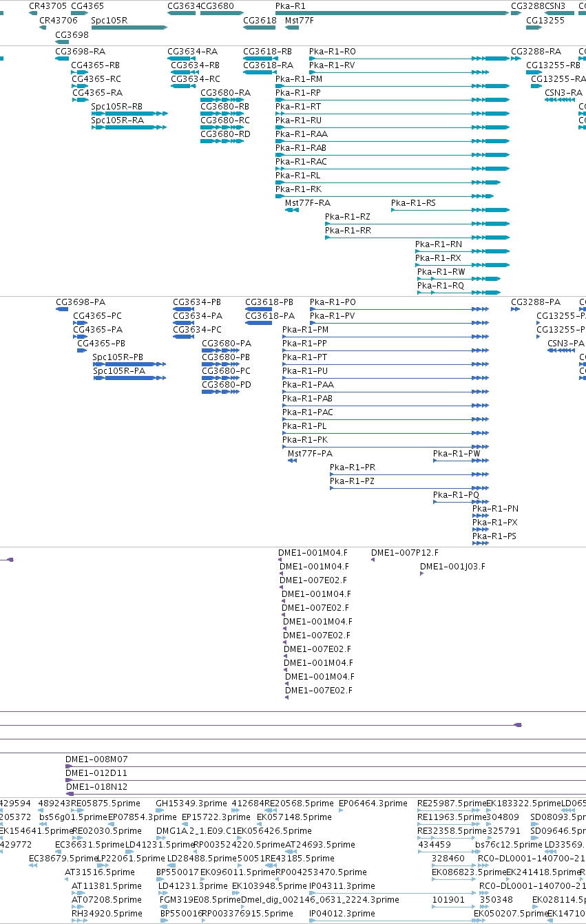This screenshot has height=924, width=586.
Task: Select the Mst77F gene label
Action: [300, 21]
